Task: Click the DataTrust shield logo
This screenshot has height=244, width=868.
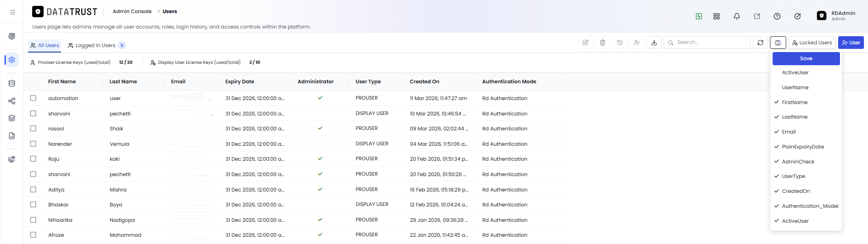Action: [x=38, y=11]
